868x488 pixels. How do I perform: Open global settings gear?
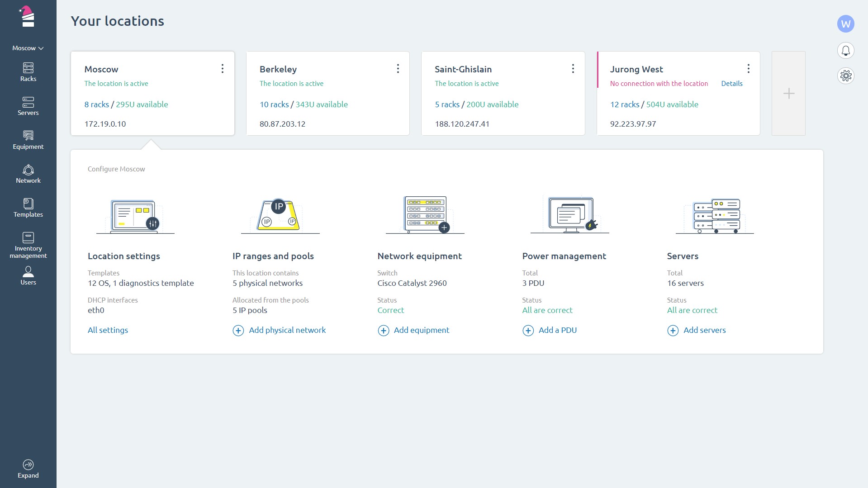coord(845,76)
